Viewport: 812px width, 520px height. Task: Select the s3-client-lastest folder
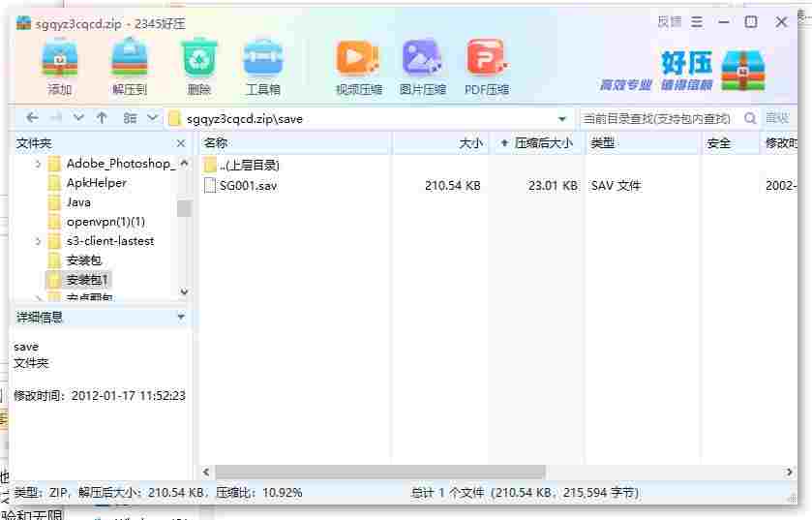pos(110,241)
